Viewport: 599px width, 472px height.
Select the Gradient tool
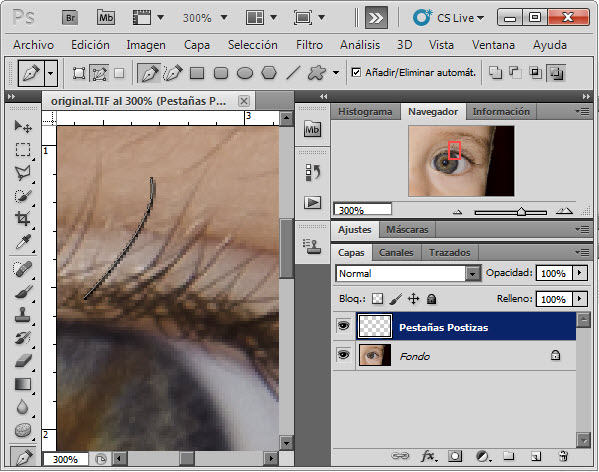coord(23,384)
